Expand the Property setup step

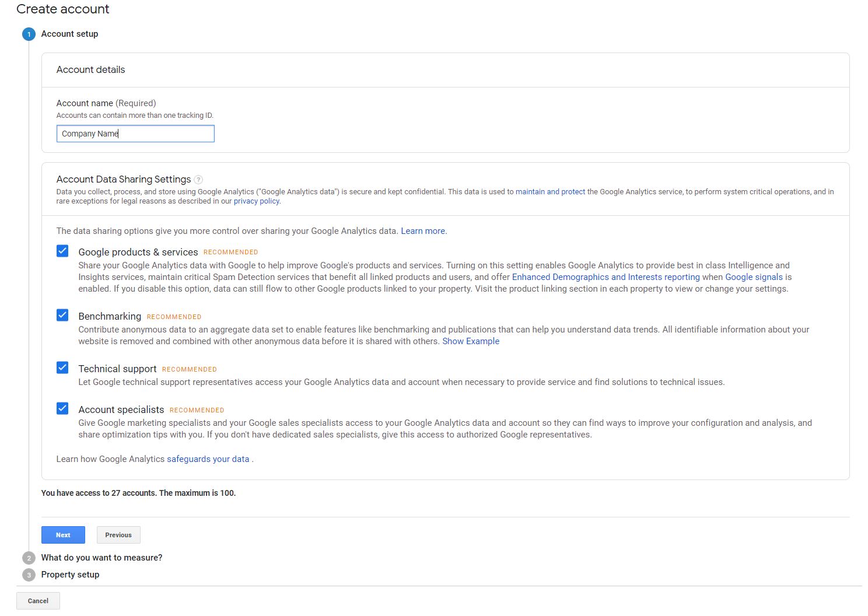pos(70,575)
